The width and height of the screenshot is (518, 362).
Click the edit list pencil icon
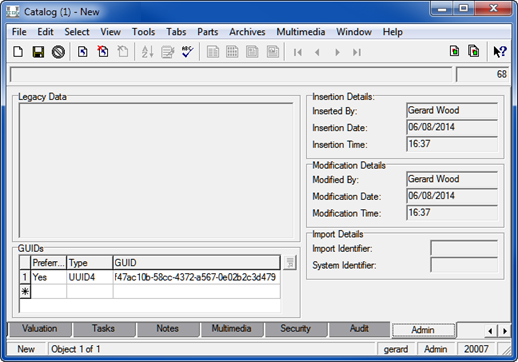click(x=168, y=52)
